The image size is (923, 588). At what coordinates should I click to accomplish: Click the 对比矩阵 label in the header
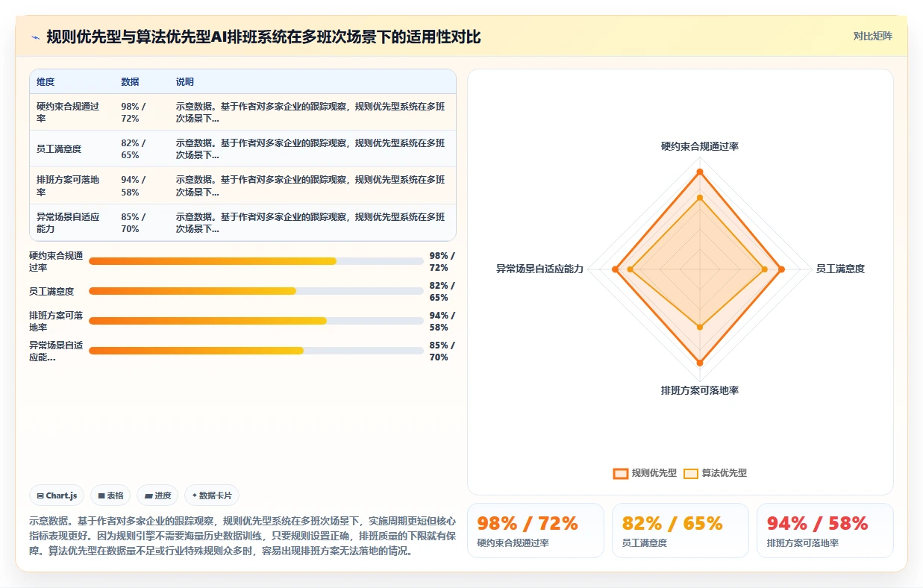(872, 36)
